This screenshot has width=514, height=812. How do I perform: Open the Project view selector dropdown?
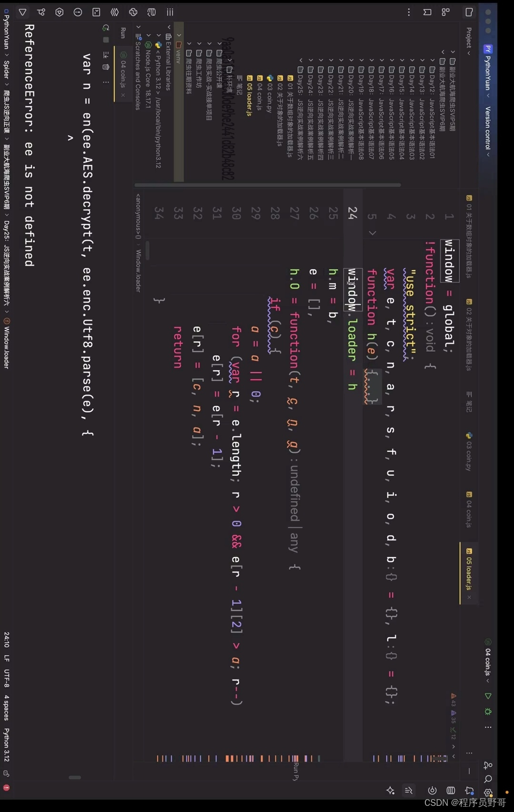click(x=469, y=41)
